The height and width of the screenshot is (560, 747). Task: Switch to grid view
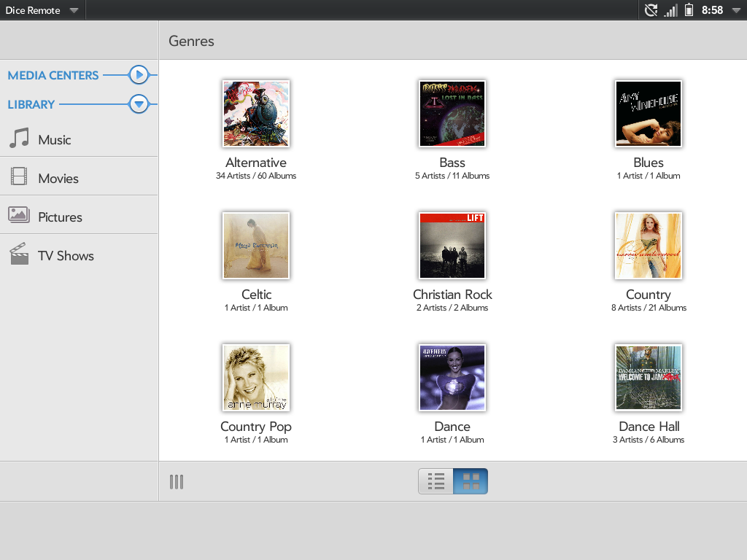tap(471, 481)
